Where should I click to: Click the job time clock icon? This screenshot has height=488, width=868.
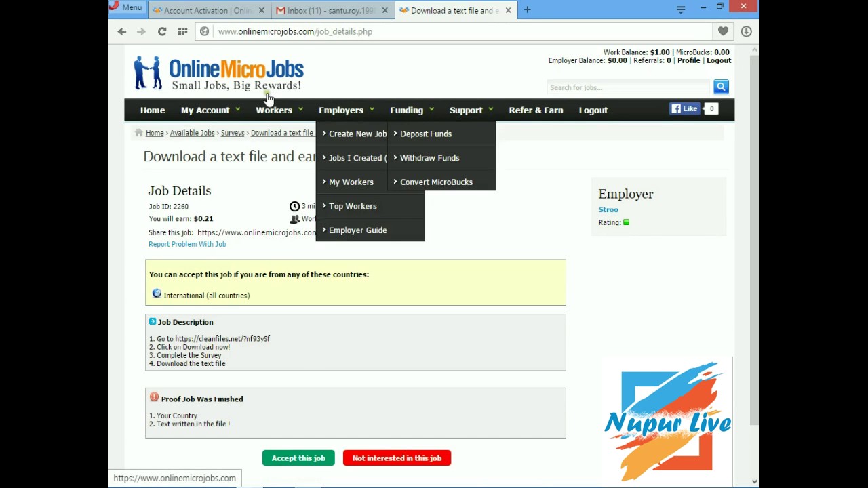click(x=294, y=206)
